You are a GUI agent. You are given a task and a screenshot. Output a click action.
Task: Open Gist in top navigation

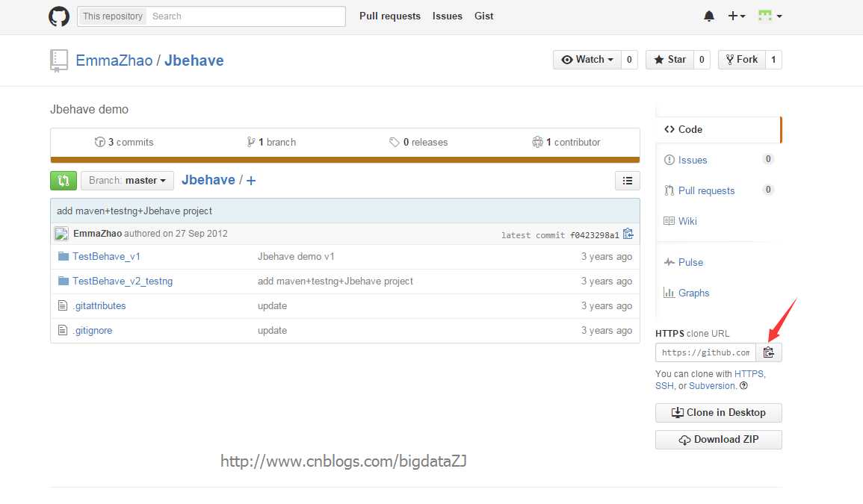click(483, 16)
